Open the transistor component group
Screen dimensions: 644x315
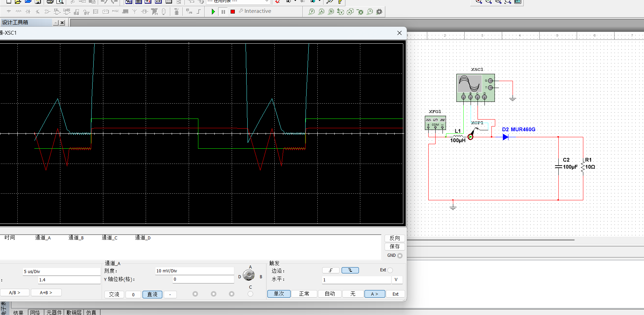click(x=37, y=11)
